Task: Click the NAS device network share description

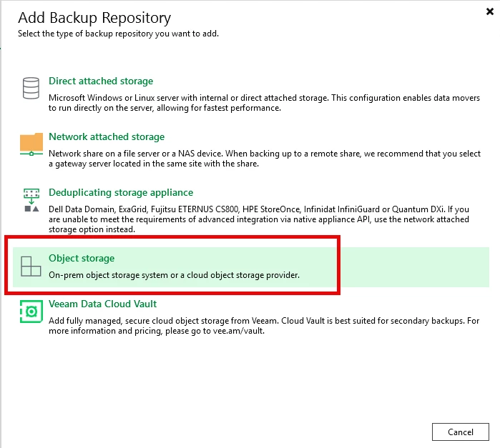Action: tap(265, 159)
